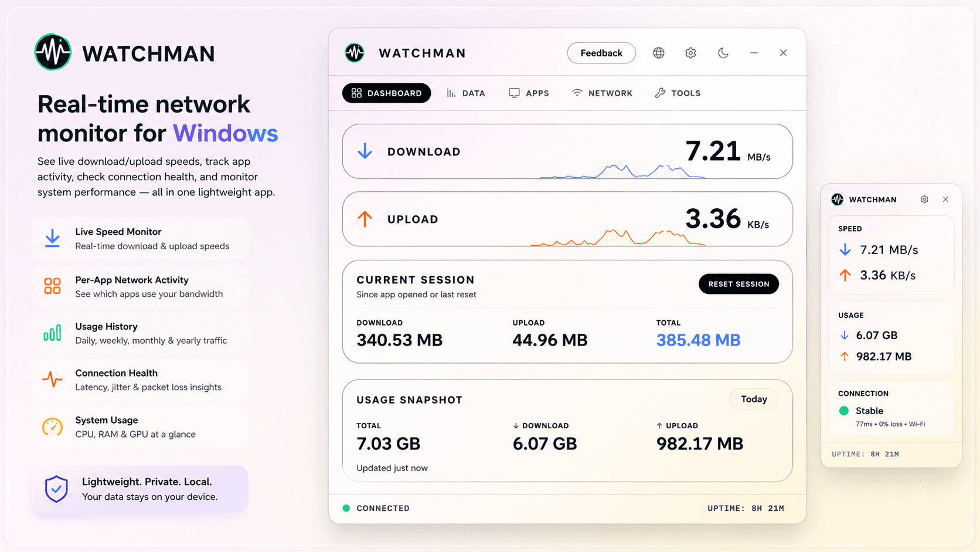Select the Network tab
This screenshot has height=552, width=980.
(602, 93)
